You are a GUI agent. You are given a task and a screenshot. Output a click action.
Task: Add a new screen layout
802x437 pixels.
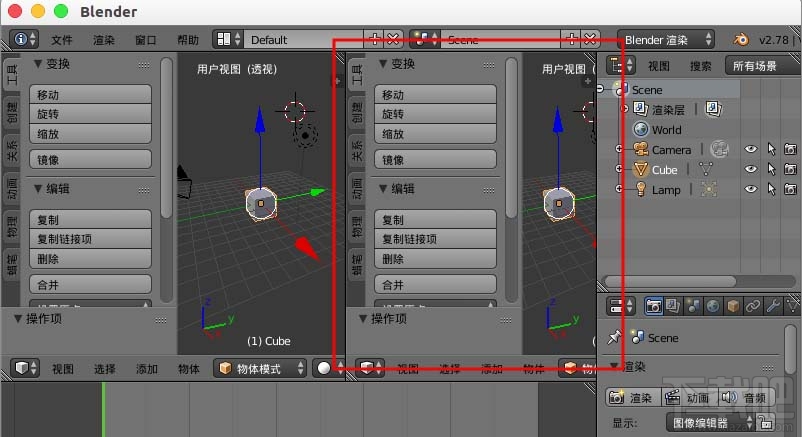374,39
